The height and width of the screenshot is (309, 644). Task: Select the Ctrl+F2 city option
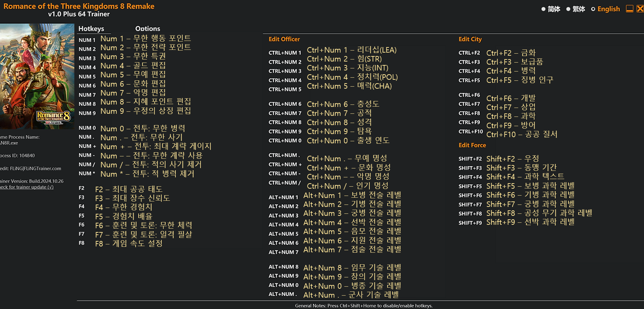pos(511,53)
